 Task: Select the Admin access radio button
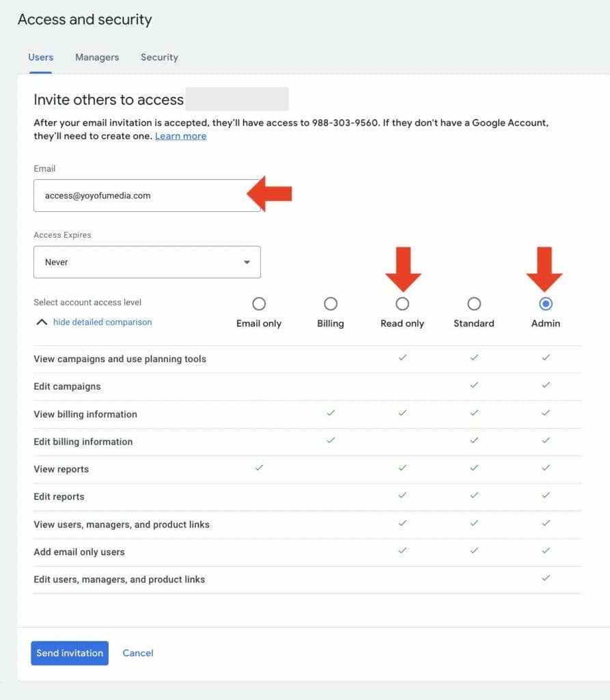pos(546,304)
